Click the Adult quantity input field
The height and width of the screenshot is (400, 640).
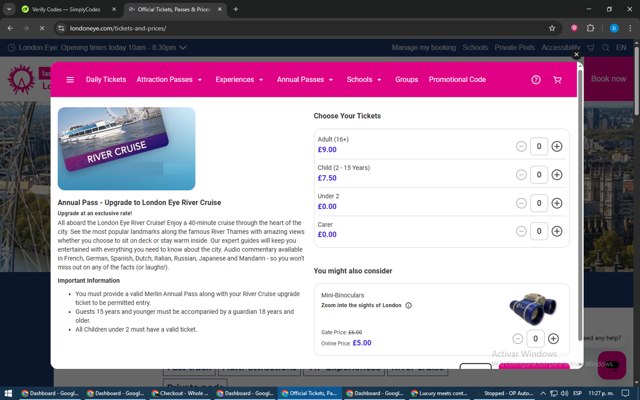pyautogui.click(x=539, y=146)
